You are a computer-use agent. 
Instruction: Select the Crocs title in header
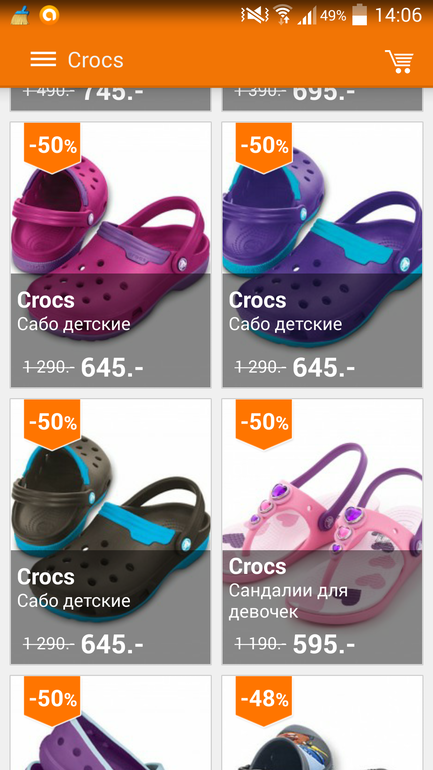96,60
